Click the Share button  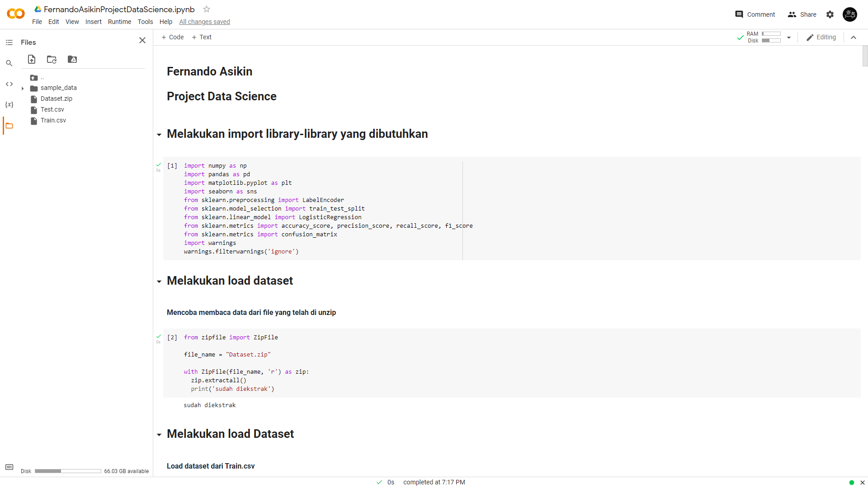(x=802, y=14)
